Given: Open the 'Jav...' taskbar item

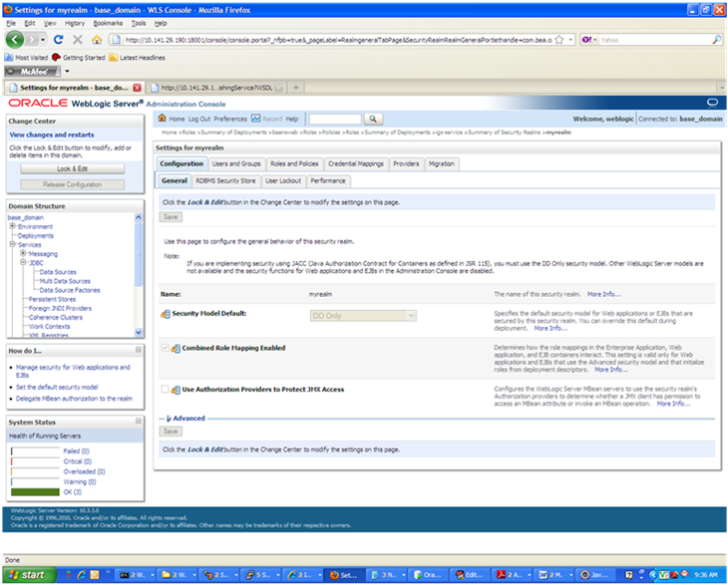Looking at the screenshot, I should pyautogui.click(x=595, y=575).
